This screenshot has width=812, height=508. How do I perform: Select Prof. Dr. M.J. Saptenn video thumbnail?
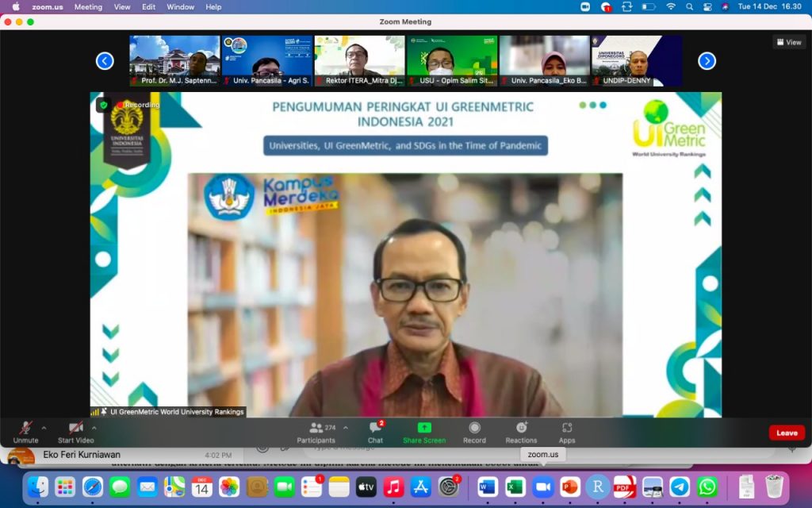coord(174,60)
